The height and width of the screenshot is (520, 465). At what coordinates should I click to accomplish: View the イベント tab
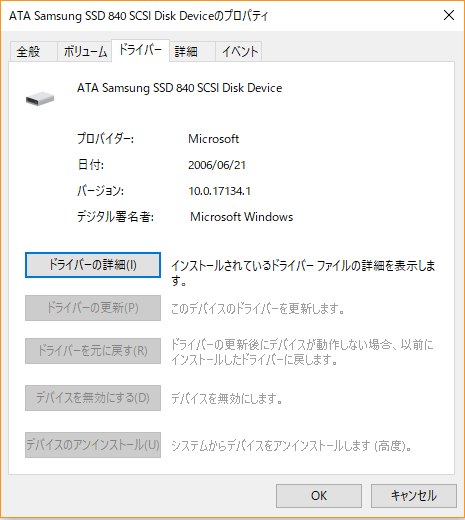coord(240,51)
